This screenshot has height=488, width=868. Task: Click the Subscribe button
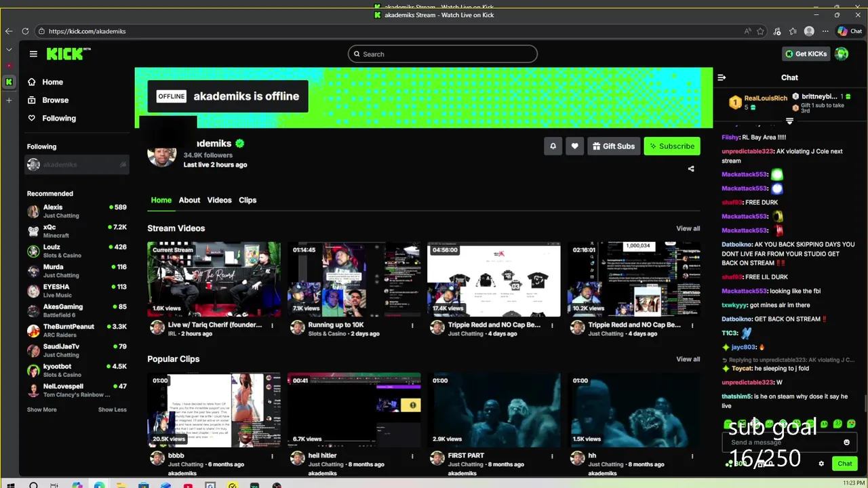click(x=672, y=146)
